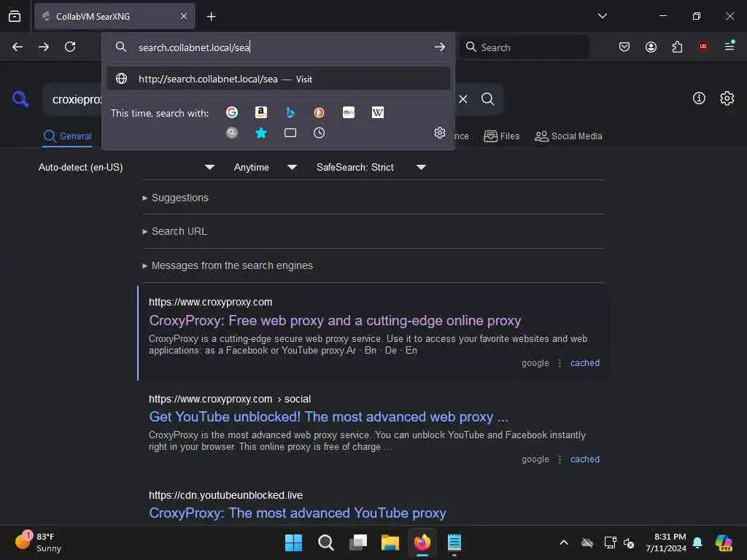The image size is (747, 560).
Task: Search this time with SearXNG engine
Action: point(232,133)
